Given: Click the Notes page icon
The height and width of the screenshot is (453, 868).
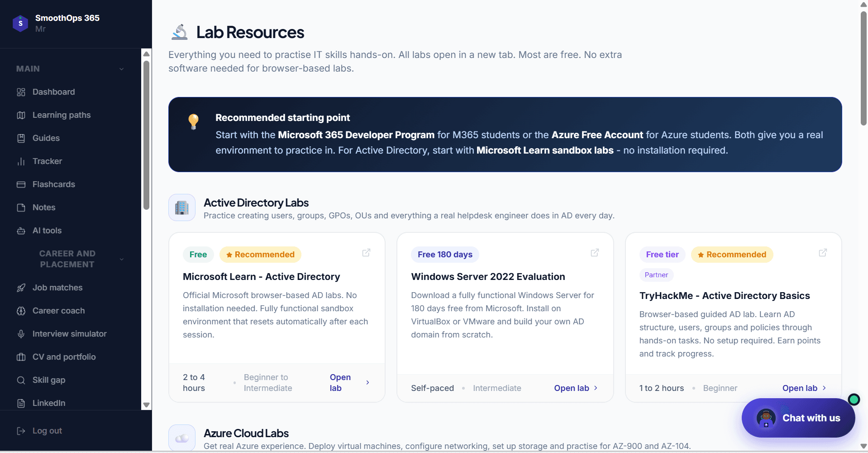Looking at the screenshot, I should click(x=21, y=207).
